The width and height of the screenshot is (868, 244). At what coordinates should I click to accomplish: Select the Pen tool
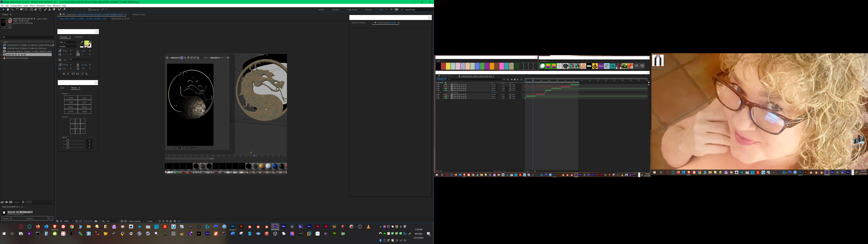(x=36, y=9)
